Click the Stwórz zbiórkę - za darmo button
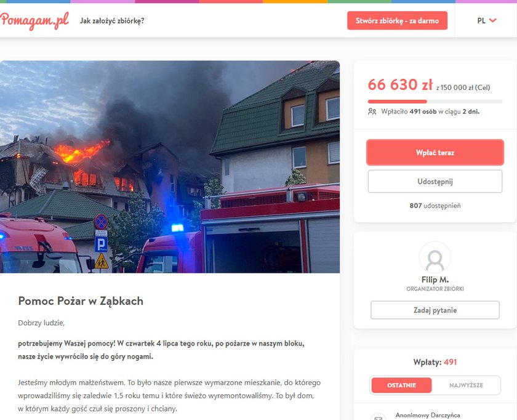Image resolution: width=517 pixels, height=420 pixels. click(397, 20)
